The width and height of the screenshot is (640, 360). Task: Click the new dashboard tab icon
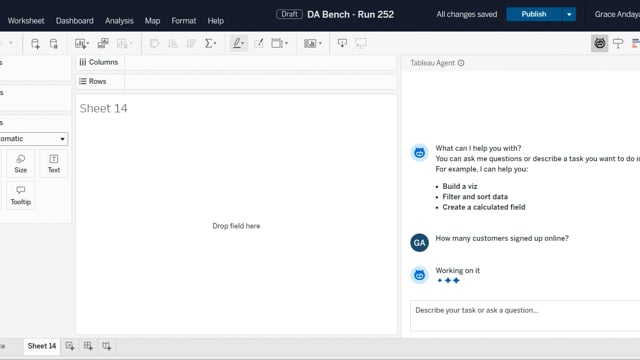88,346
